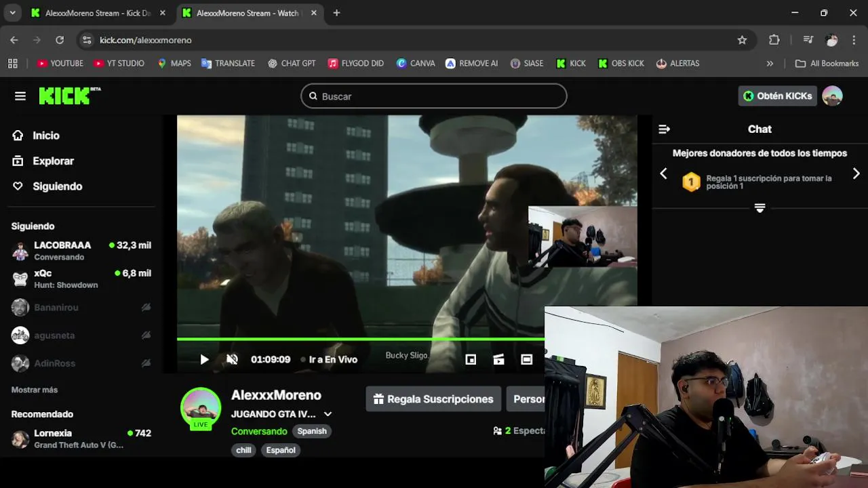Expand stream title dropdown chevron
The height and width of the screenshot is (488, 868).
[328, 414]
